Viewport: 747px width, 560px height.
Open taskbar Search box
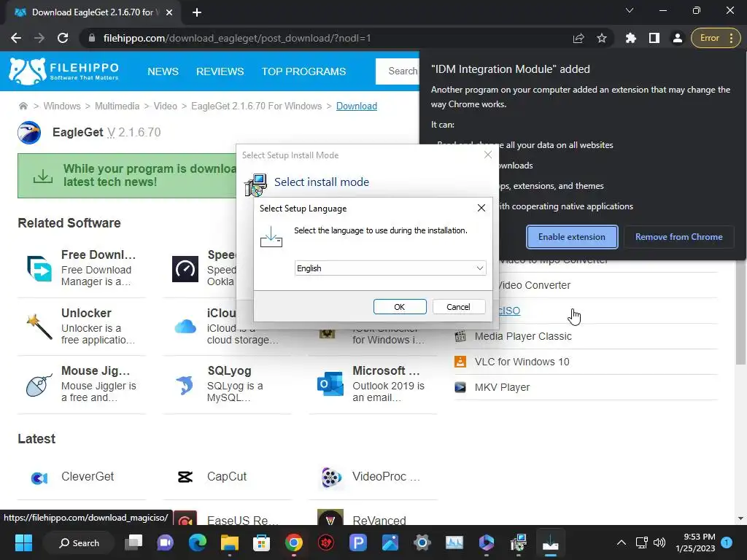pyautogui.click(x=79, y=542)
